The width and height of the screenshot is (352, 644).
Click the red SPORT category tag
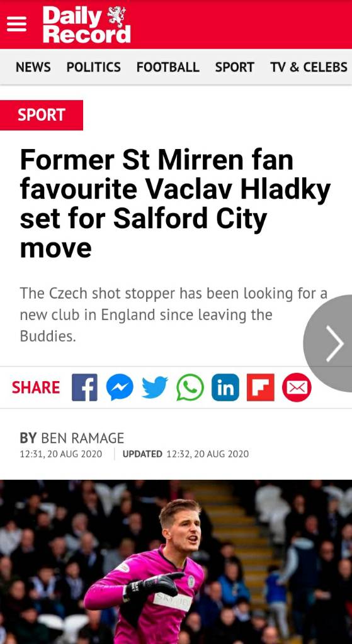click(x=42, y=115)
